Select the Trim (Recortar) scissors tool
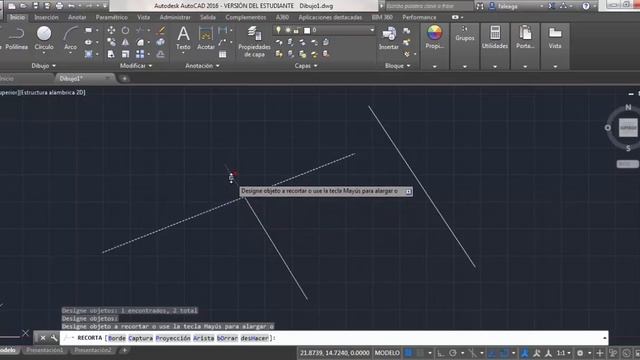The image size is (640, 360). (140, 30)
